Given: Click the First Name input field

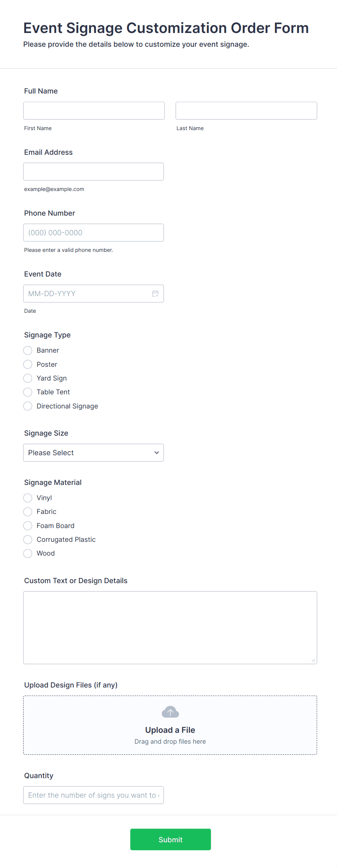Looking at the screenshot, I should tap(94, 111).
